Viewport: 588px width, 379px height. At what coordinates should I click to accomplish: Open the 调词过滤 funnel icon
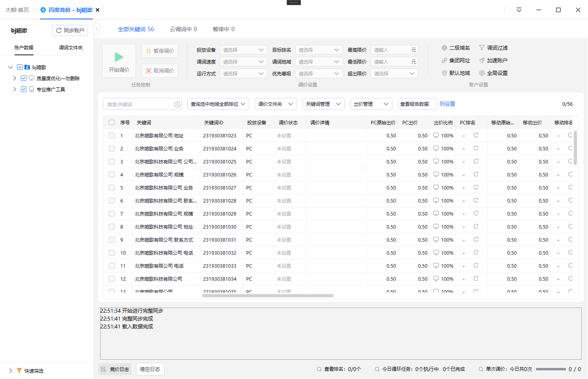pos(482,48)
